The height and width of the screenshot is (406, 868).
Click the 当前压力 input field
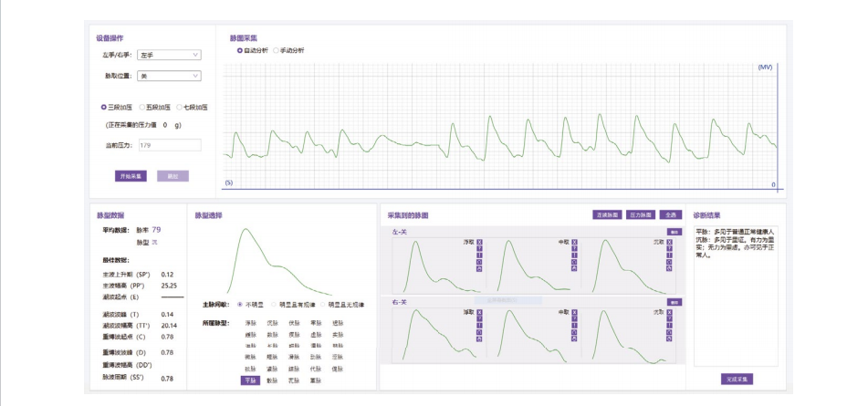[169, 145]
